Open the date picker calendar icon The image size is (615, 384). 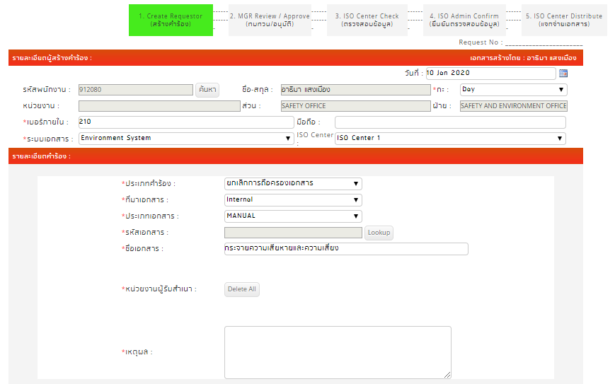pos(563,73)
